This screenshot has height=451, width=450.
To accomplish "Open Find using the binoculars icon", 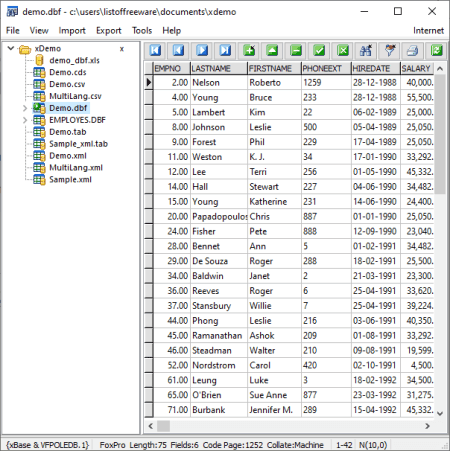I will click(366, 51).
